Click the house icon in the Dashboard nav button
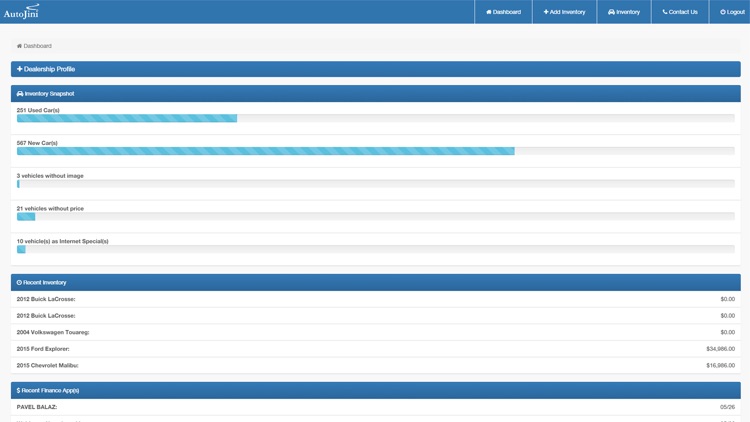The image size is (750, 422). tap(489, 12)
